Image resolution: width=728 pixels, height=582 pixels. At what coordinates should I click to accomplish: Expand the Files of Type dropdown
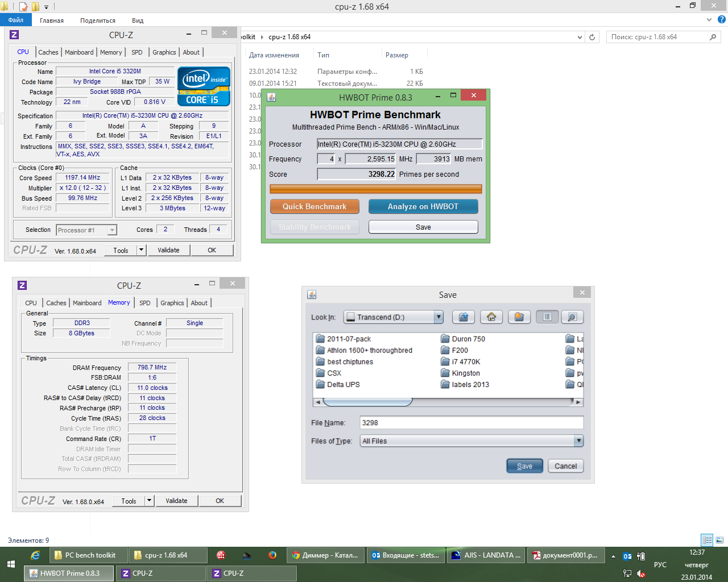click(578, 440)
